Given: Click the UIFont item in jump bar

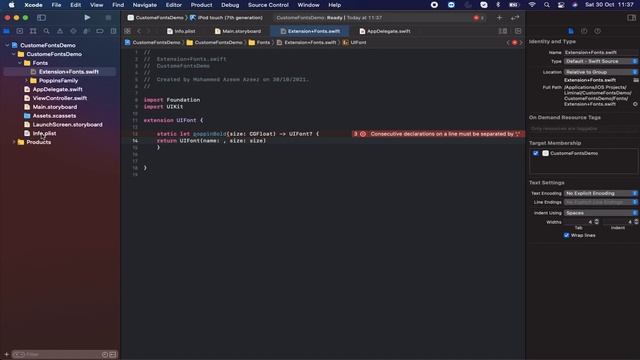Looking at the screenshot, I should point(354,42).
